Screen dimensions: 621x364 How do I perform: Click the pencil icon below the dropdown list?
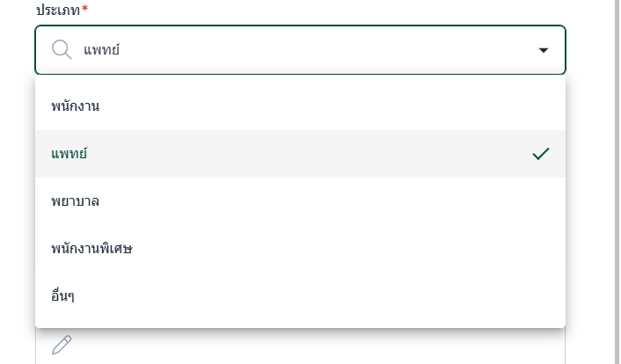(62, 345)
